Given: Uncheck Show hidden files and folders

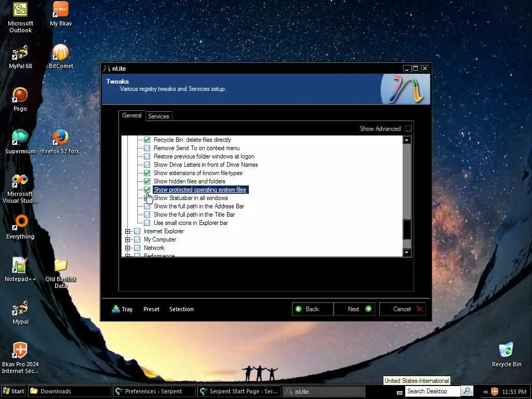Looking at the screenshot, I should 147,181.
